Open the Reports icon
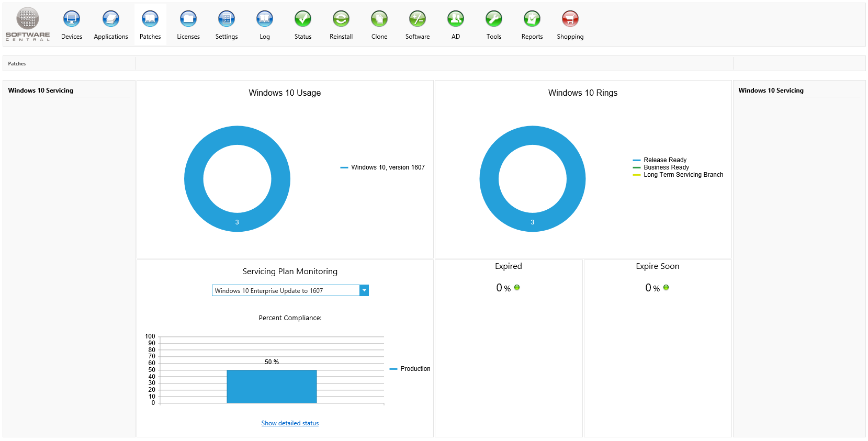The width and height of the screenshot is (868, 441). (x=532, y=19)
